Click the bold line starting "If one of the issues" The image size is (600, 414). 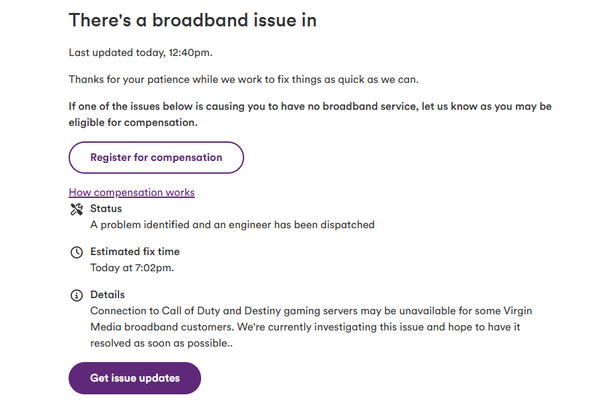(310, 106)
